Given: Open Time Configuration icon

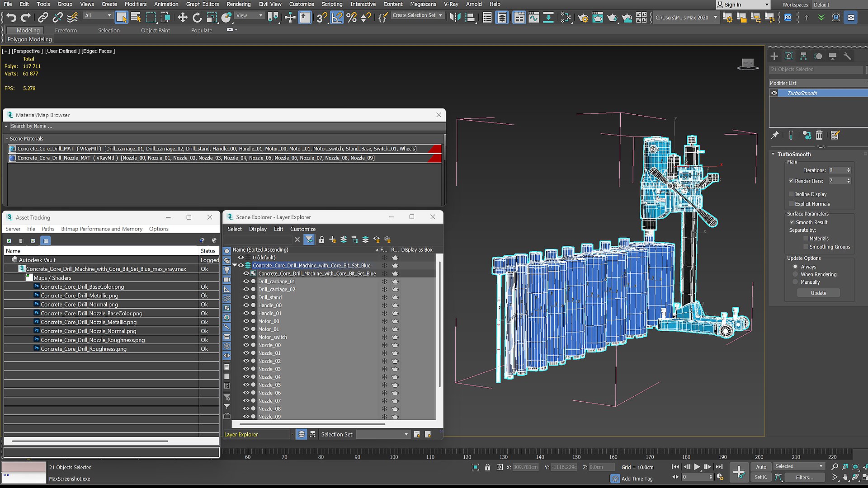Looking at the screenshot, I should (720, 477).
